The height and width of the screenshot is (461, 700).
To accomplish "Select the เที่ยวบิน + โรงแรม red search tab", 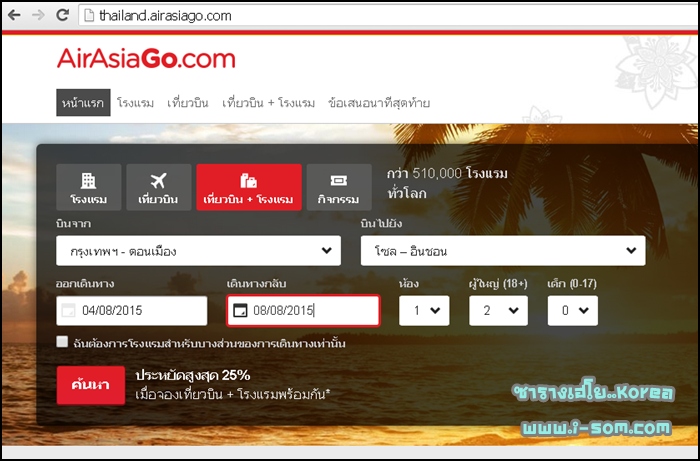I will pyautogui.click(x=249, y=187).
